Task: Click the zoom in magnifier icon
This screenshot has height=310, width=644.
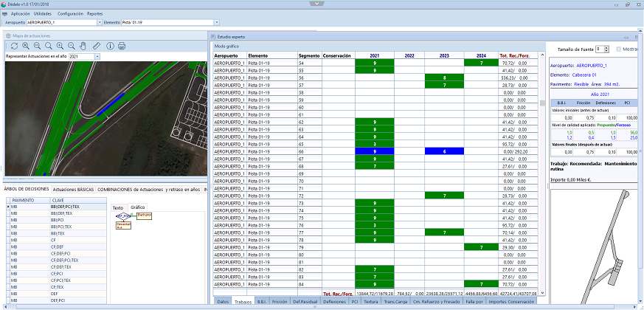Action: 59,46
